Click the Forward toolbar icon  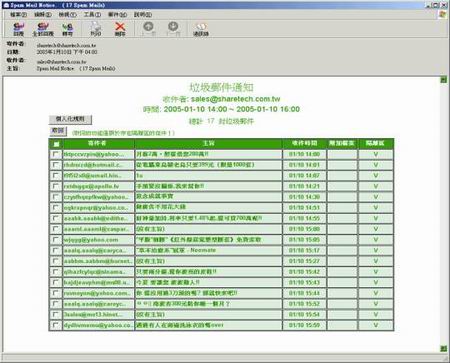(x=67, y=29)
